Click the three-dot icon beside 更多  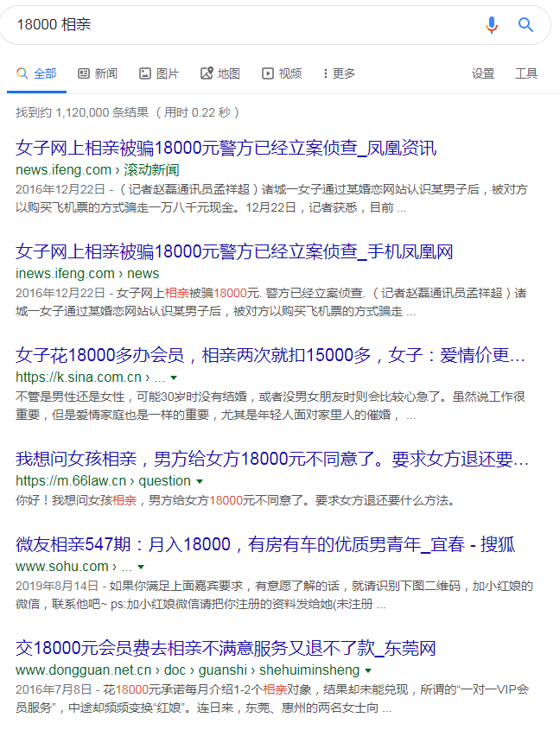click(x=326, y=73)
